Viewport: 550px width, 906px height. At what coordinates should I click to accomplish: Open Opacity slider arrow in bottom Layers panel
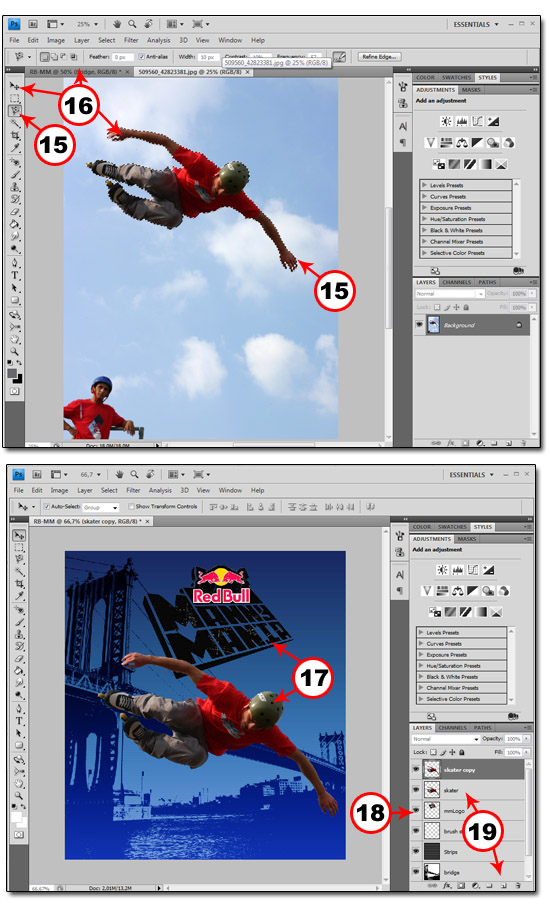coord(526,739)
